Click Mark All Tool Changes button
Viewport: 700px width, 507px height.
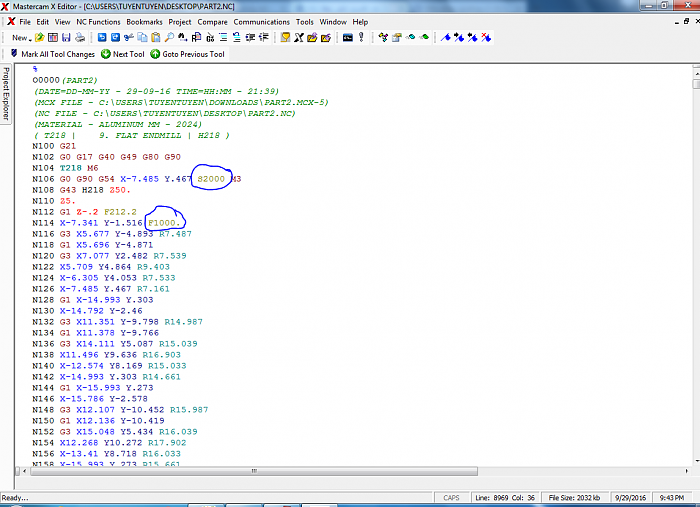pos(53,54)
